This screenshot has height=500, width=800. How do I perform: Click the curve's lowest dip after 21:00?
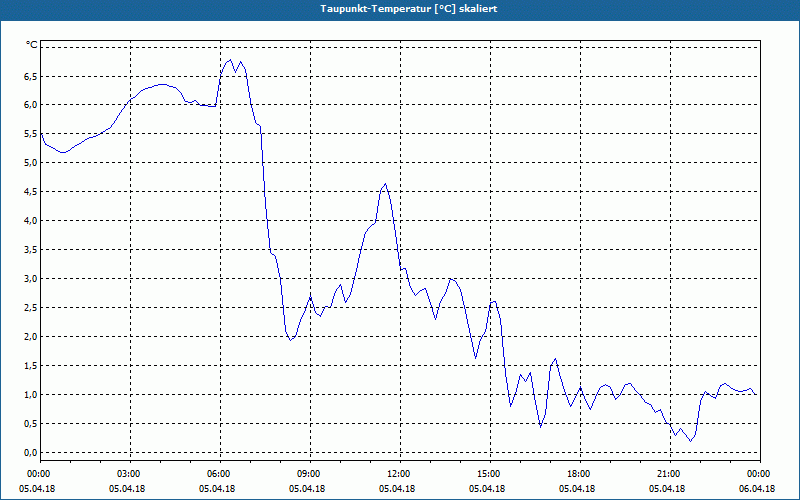(x=690, y=441)
